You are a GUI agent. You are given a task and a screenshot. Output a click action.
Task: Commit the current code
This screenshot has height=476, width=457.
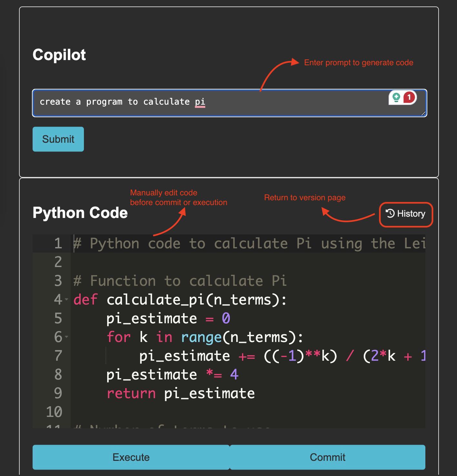(x=328, y=457)
